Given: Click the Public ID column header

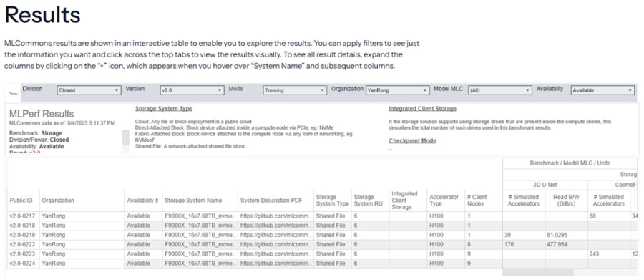Looking at the screenshot, I should (x=21, y=201).
